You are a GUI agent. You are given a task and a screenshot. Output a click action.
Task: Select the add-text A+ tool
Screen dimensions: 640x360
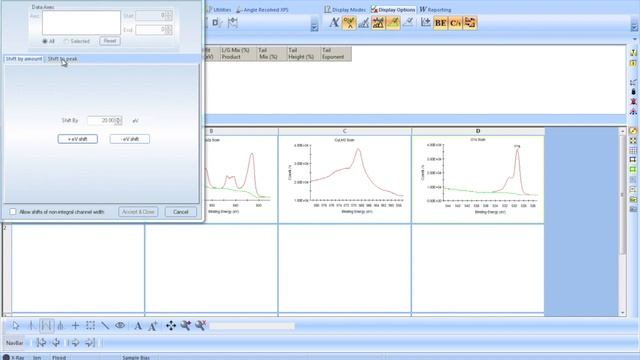(x=153, y=326)
